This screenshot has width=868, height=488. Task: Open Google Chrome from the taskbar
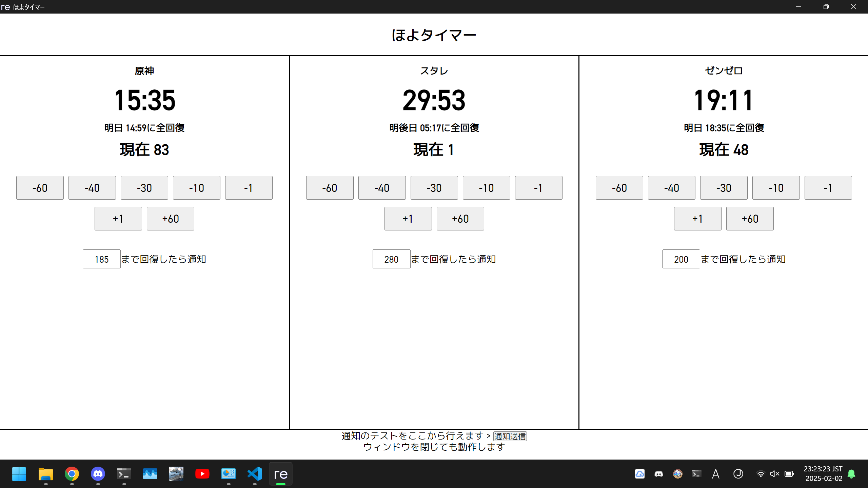point(72,474)
